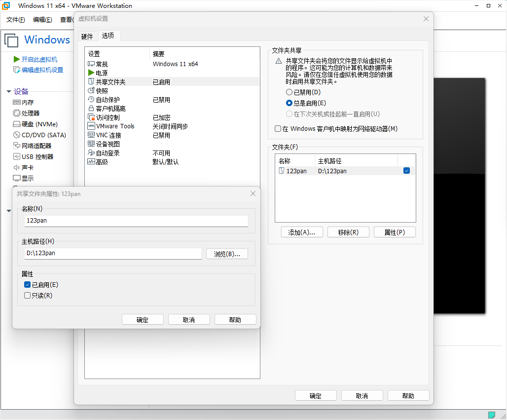
Task: Click the Processors (处理器) chip icon
Action: pyautogui.click(x=16, y=113)
